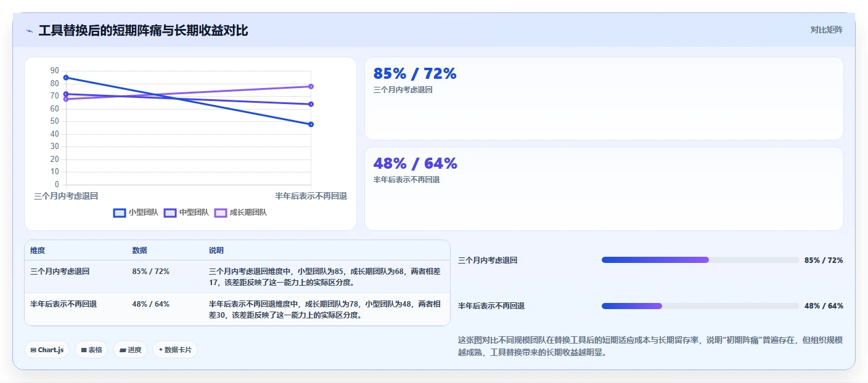Toggle the 中型团队 legend item
The width and height of the screenshot is (868, 383).
pyautogui.click(x=186, y=212)
